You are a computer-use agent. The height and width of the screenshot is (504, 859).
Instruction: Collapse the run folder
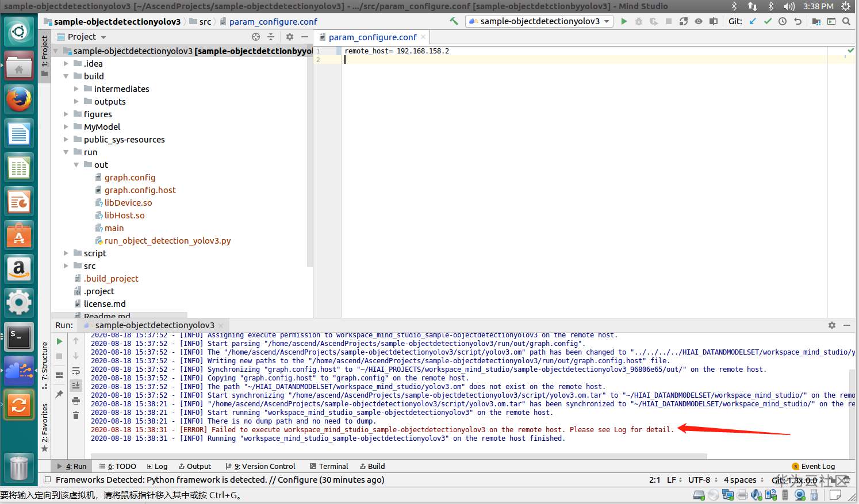click(66, 152)
